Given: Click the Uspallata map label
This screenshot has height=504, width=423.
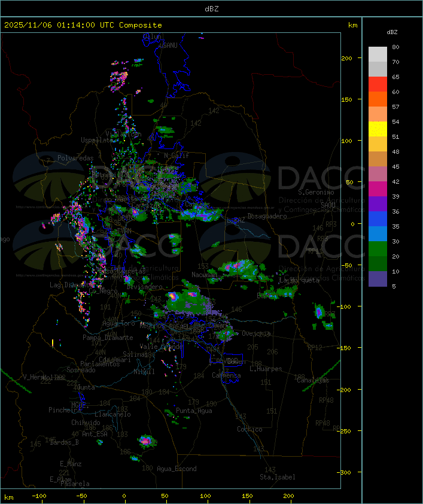Looking at the screenshot, I should [96, 140].
